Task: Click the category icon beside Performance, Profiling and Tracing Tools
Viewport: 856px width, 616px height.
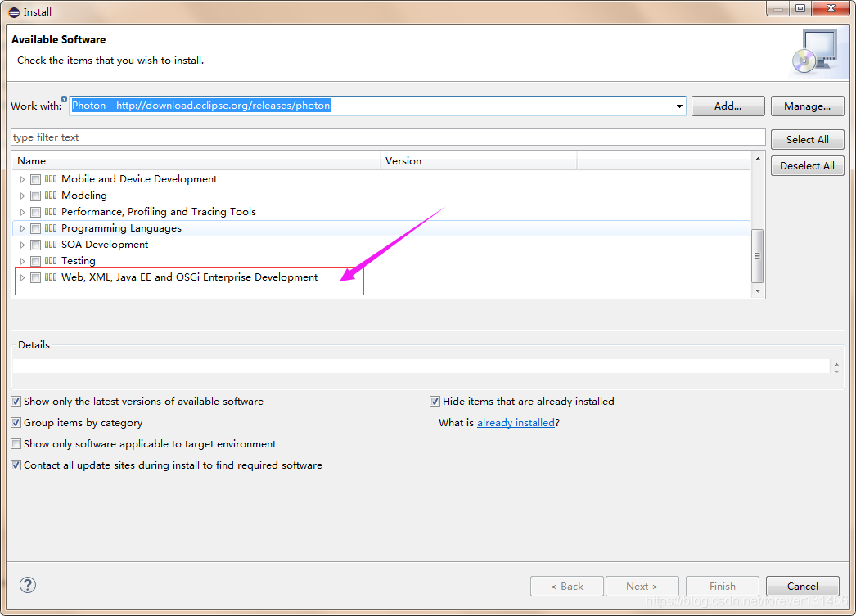Action: (51, 212)
